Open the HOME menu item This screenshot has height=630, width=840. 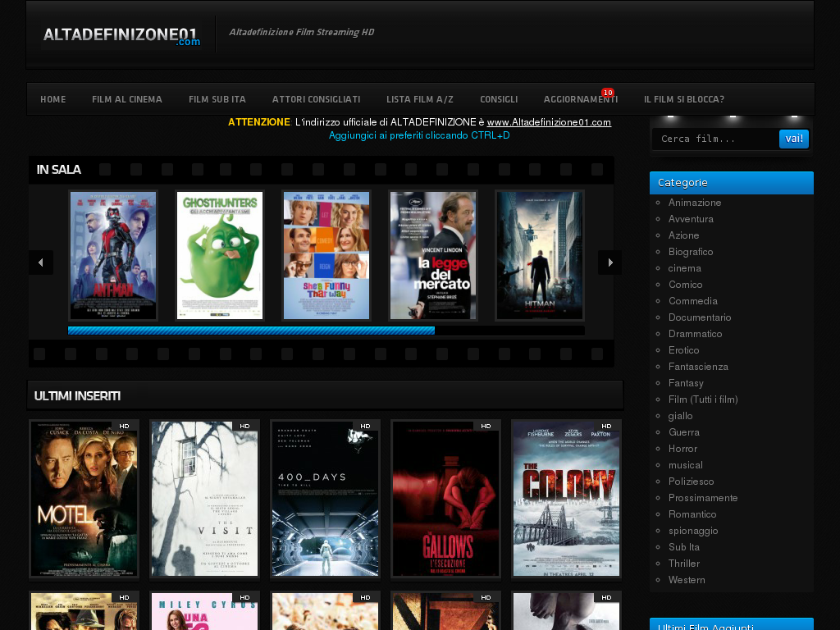click(52, 98)
